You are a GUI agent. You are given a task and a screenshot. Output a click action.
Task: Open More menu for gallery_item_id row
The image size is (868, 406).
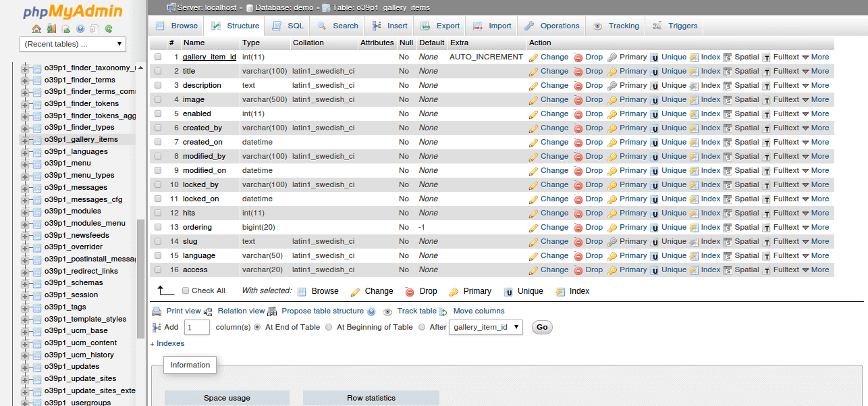[x=815, y=57]
